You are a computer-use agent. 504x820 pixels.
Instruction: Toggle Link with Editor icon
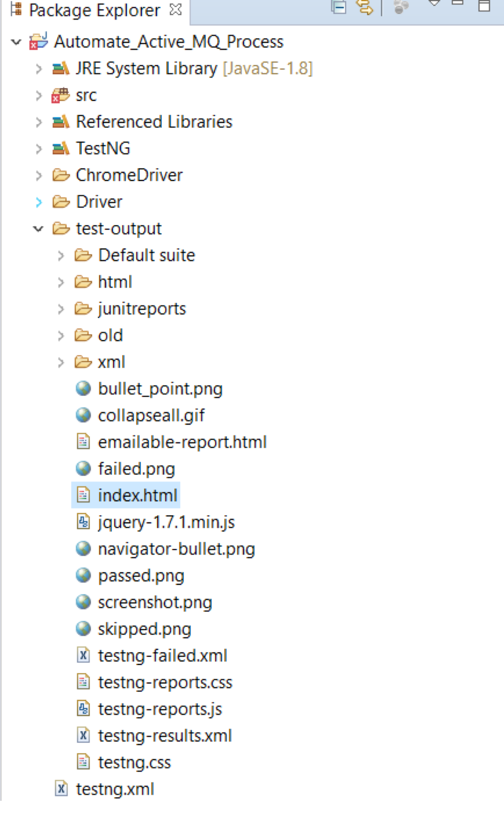(x=365, y=7)
